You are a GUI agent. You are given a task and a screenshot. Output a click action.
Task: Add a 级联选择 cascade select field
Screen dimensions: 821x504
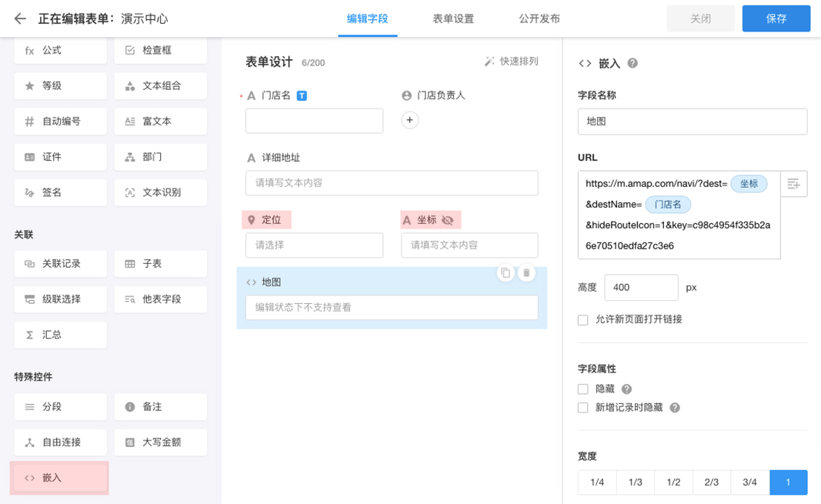point(60,299)
